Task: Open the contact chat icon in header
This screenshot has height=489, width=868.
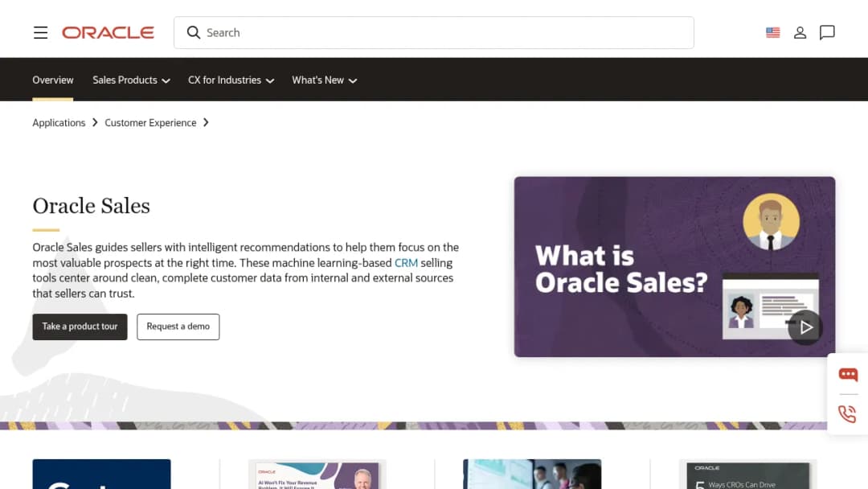Action: 827,33
